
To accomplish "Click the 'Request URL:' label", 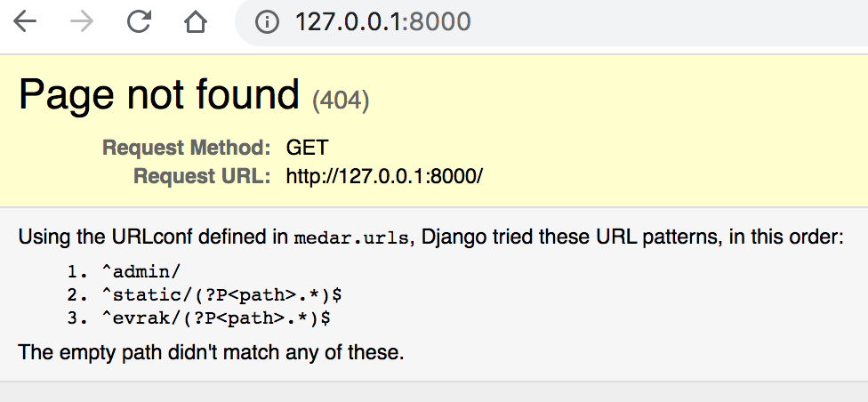I will 201,176.
